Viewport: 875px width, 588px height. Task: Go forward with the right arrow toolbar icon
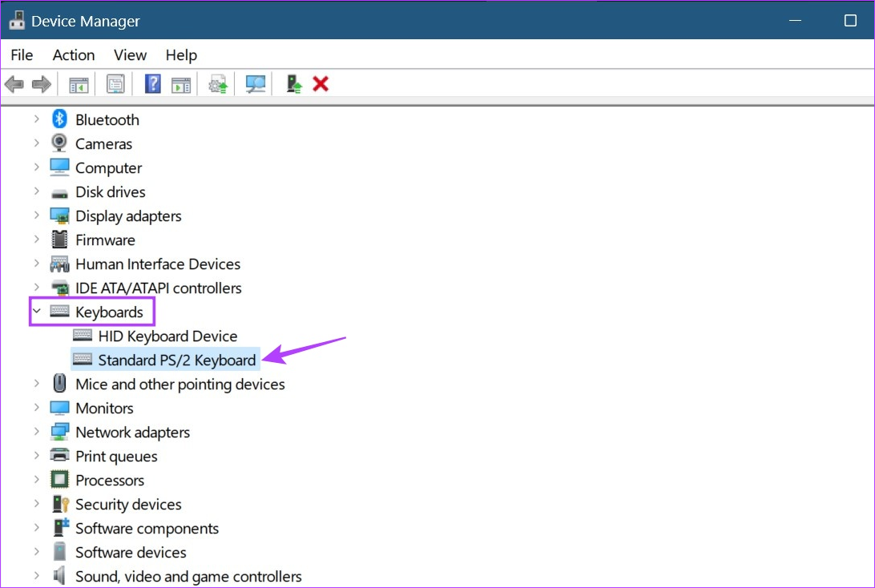(42, 85)
